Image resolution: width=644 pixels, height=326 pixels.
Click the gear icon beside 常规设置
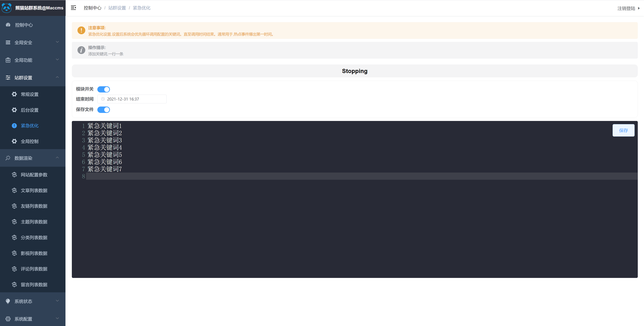point(14,94)
